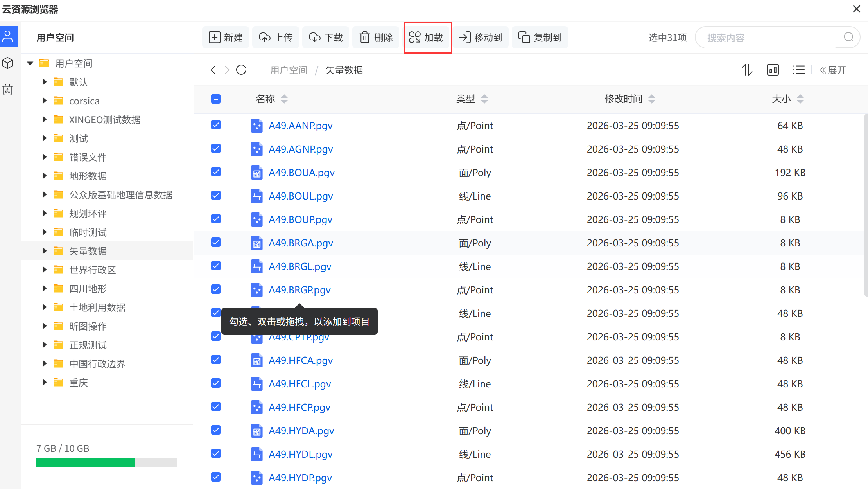Expand the 世界行政区 folder arrow
Viewport: 868px width, 489px height.
(x=44, y=270)
